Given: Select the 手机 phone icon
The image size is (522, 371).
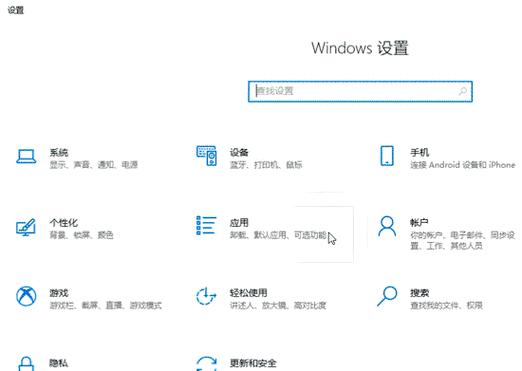Looking at the screenshot, I should (x=387, y=156).
